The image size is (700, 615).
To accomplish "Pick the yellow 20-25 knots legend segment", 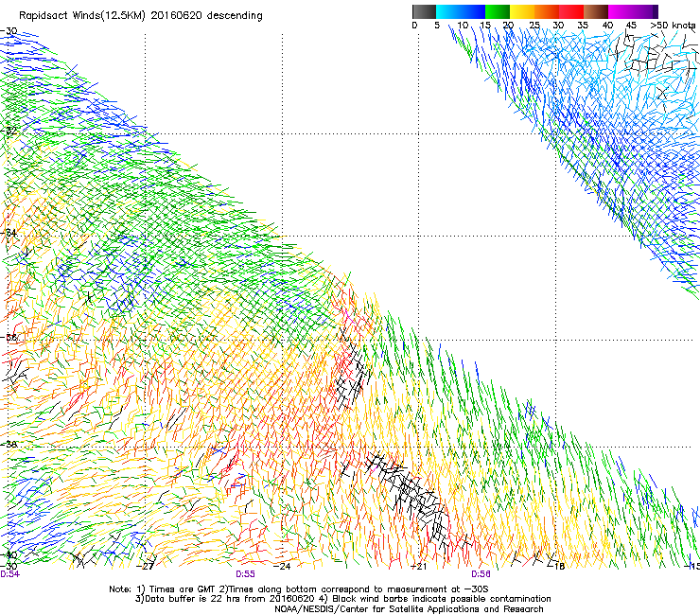I will click(522, 11).
